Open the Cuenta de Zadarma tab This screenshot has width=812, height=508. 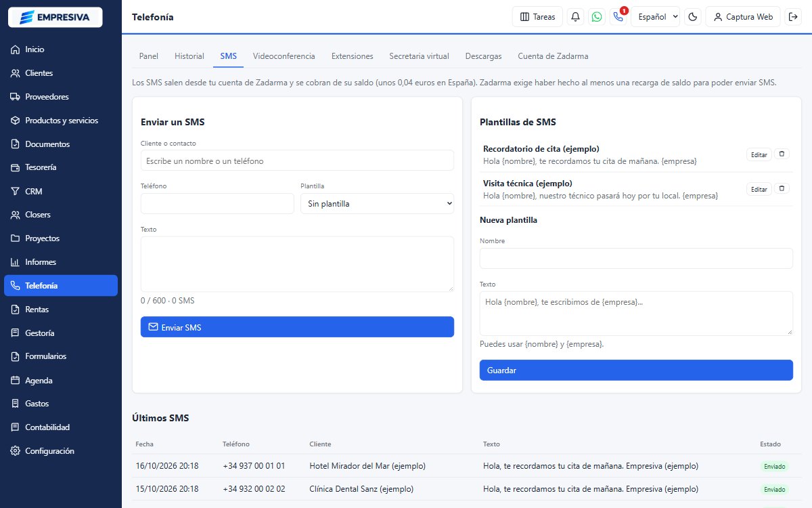click(553, 56)
